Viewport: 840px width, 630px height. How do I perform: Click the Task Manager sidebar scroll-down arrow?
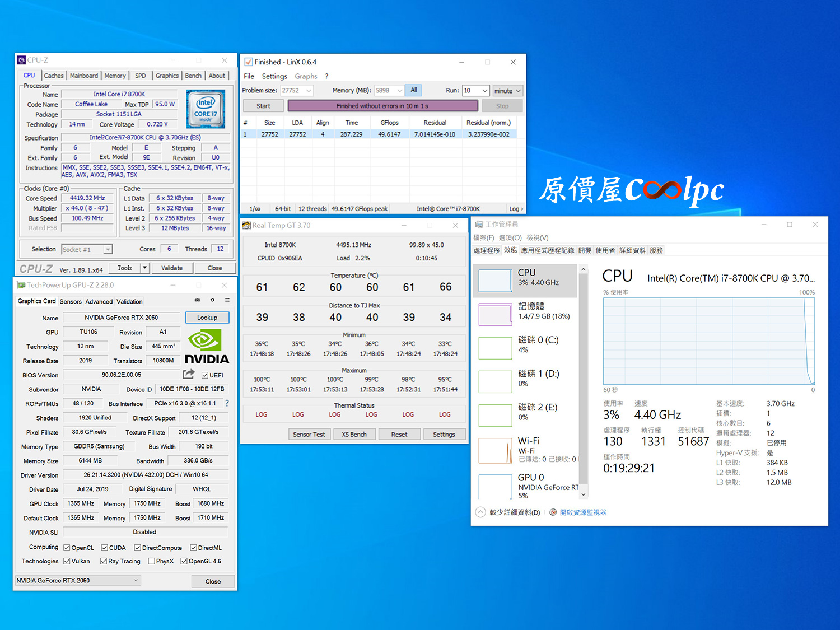tap(583, 494)
